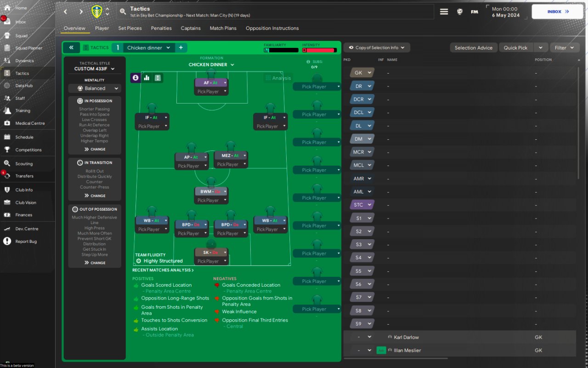Open the Balanced mentality dropdown
Screen dimensions: 588x368
pyautogui.click(x=95, y=88)
